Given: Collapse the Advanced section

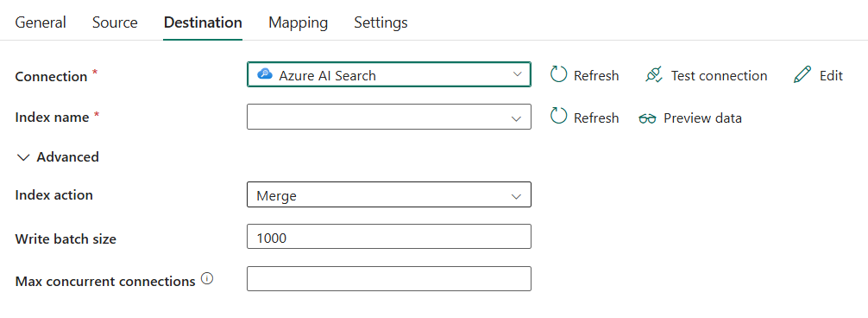Looking at the screenshot, I should 58,157.
